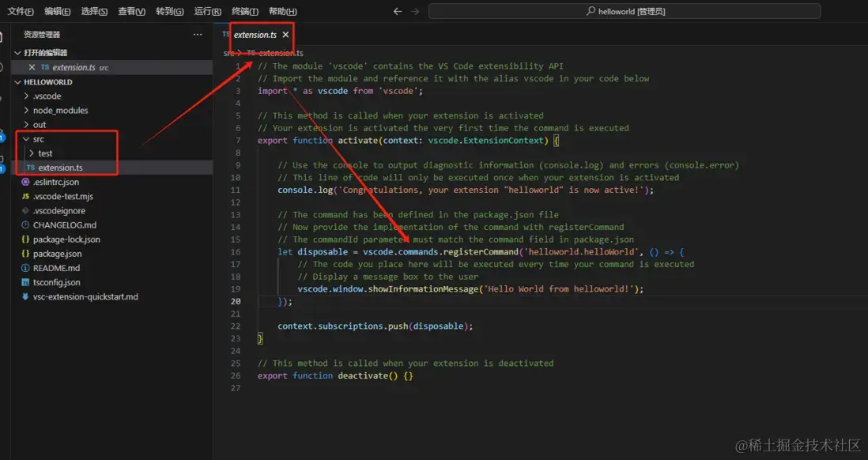Viewport: 868px width, 460px height.
Task: Open the README.md file
Action: pyautogui.click(x=111, y=268)
